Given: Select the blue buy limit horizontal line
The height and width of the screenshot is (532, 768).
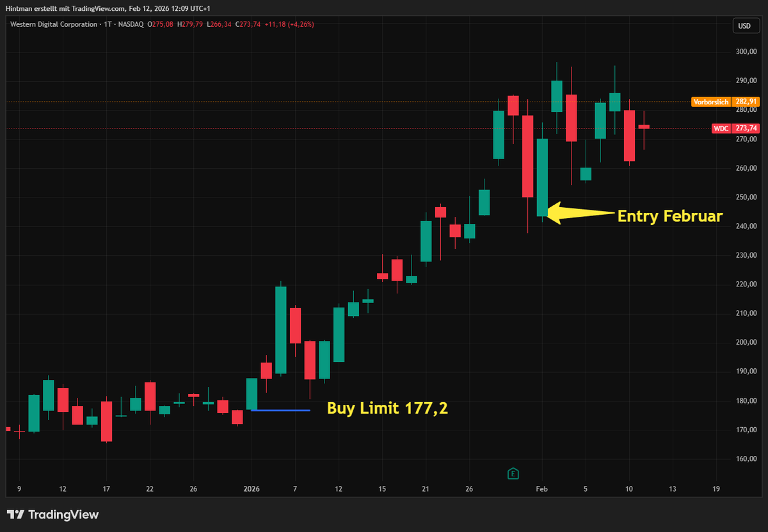Looking at the screenshot, I should tap(280, 410).
